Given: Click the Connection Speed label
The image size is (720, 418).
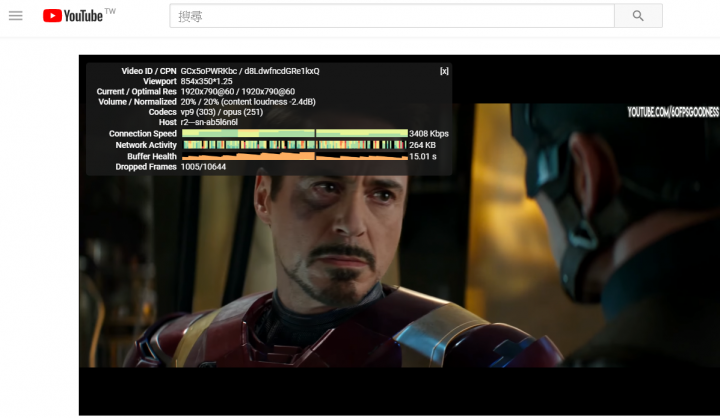Looking at the screenshot, I should point(143,134).
